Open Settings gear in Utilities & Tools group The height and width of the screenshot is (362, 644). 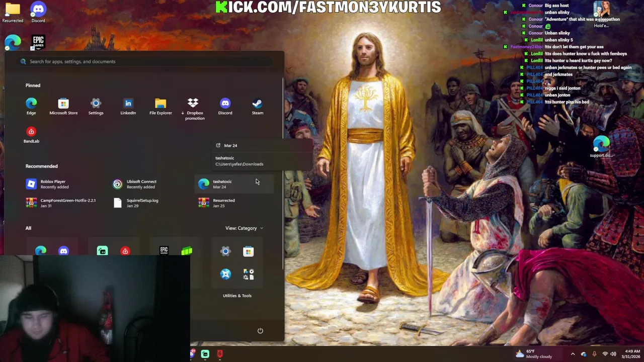225,251
